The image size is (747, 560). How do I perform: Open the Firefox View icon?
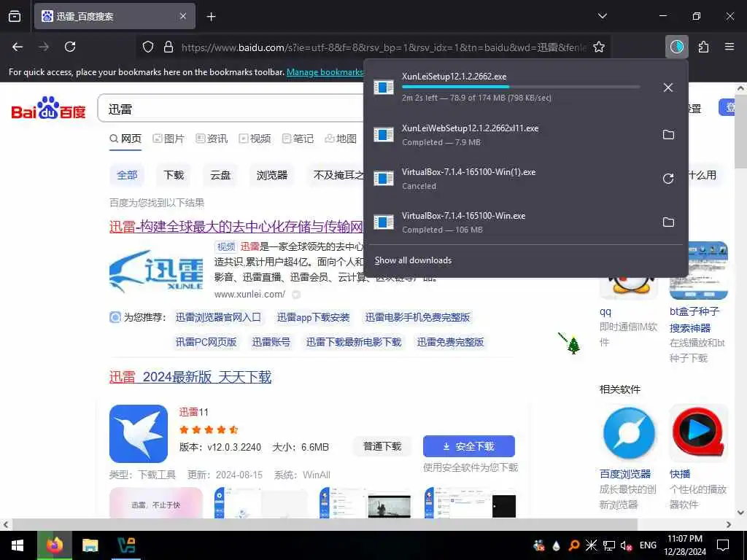[15, 16]
